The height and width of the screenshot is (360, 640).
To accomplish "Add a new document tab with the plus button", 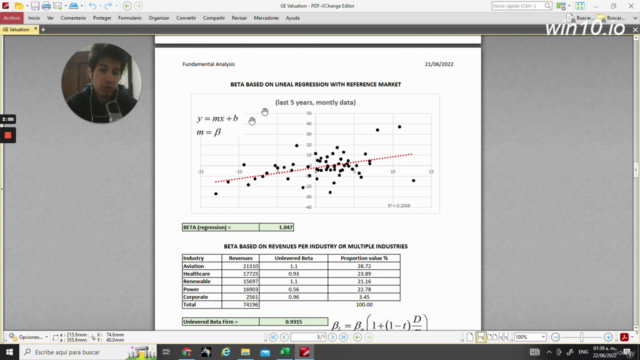I will (43, 29).
